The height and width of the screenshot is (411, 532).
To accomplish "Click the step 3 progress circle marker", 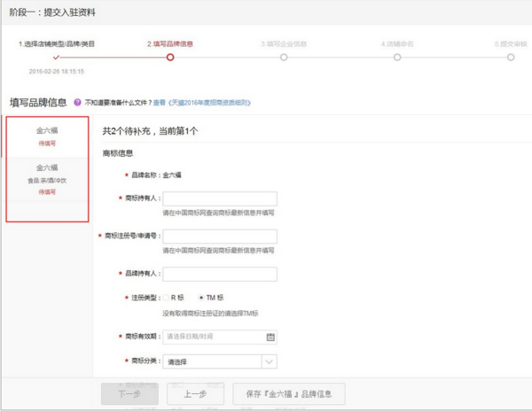I will (284, 58).
